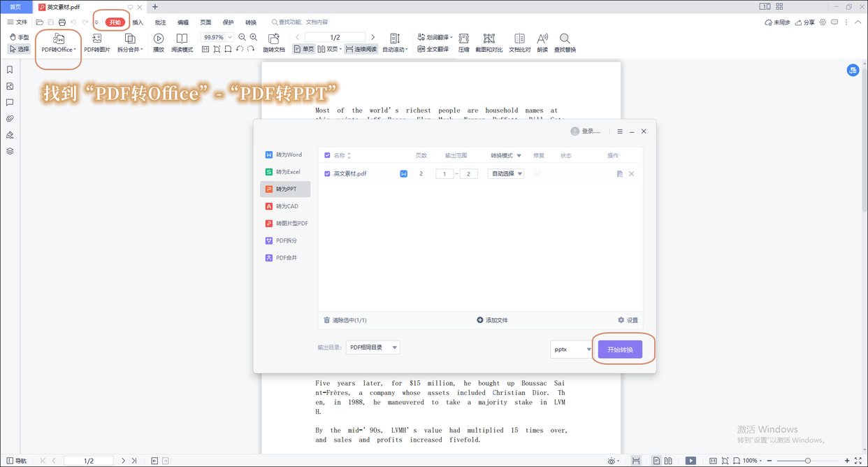Open the bookmark panel in left sidebar
Screen dimensions: 868x467
point(10,70)
